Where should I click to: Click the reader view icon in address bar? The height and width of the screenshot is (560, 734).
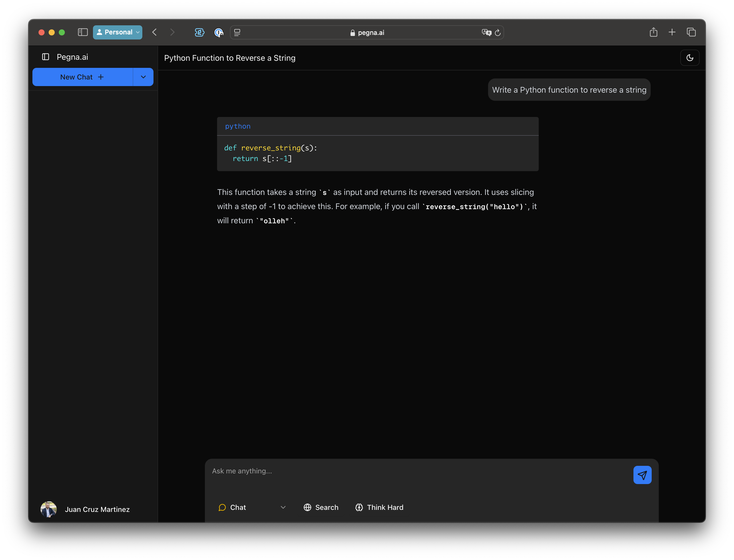point(237,32)
